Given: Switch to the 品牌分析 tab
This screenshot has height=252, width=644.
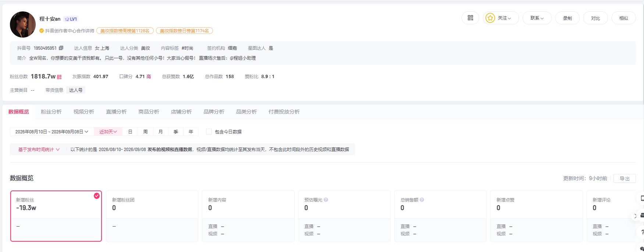Looking at the screenshot, I should (x=214, y=112).
